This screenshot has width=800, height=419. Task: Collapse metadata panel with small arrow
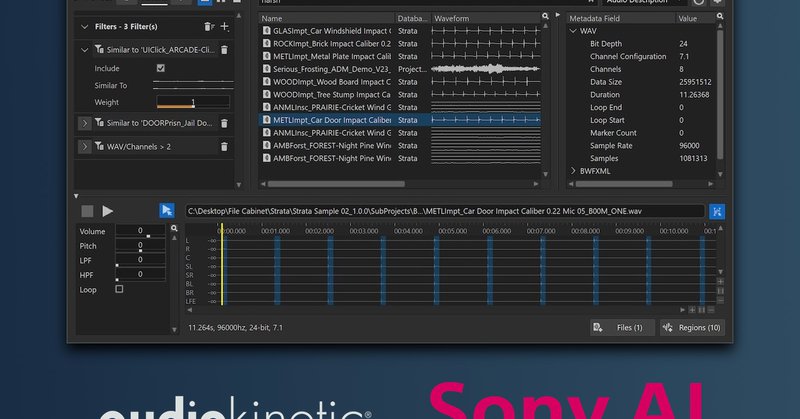pyautogui.click(x=558, y=15)
